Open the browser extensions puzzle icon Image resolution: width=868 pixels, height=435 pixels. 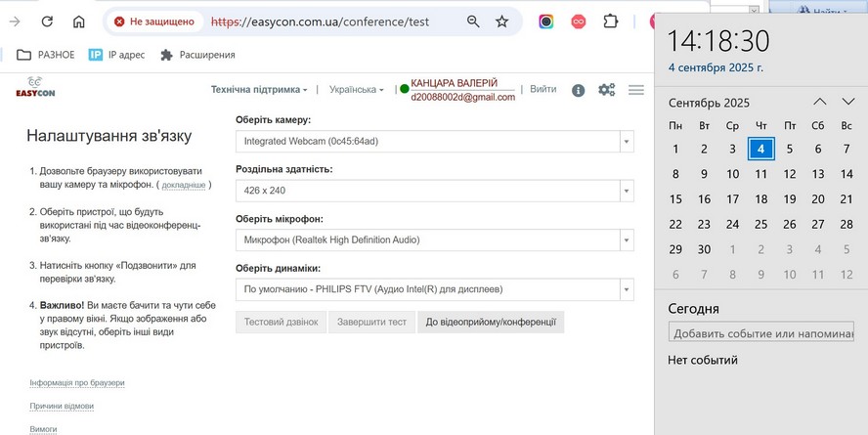point(611,22)
